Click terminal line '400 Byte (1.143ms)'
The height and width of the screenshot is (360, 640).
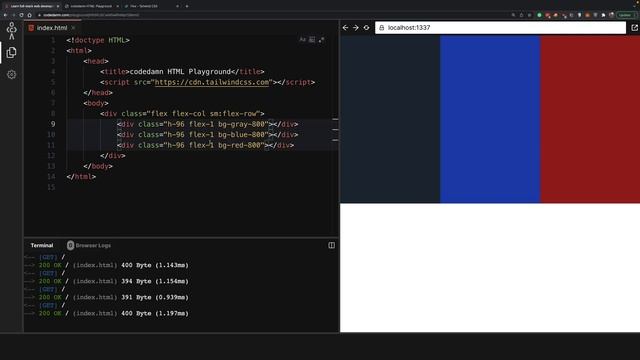click(x=155, y=265)
